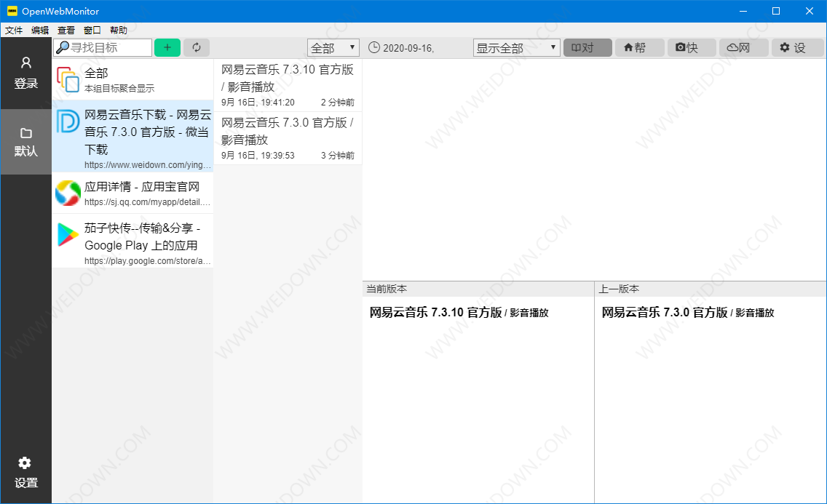Open the 编辑 menu
827x504 pixels.
40,30
